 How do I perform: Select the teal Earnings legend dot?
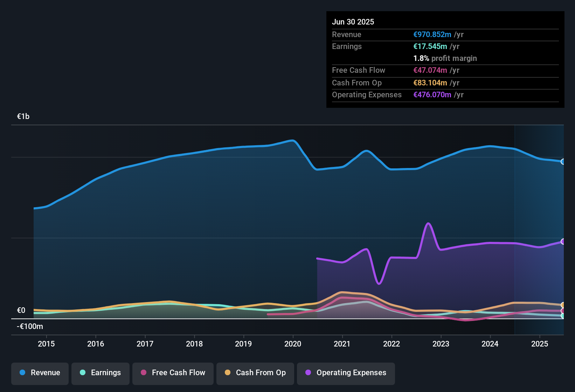tap(82, 373)
